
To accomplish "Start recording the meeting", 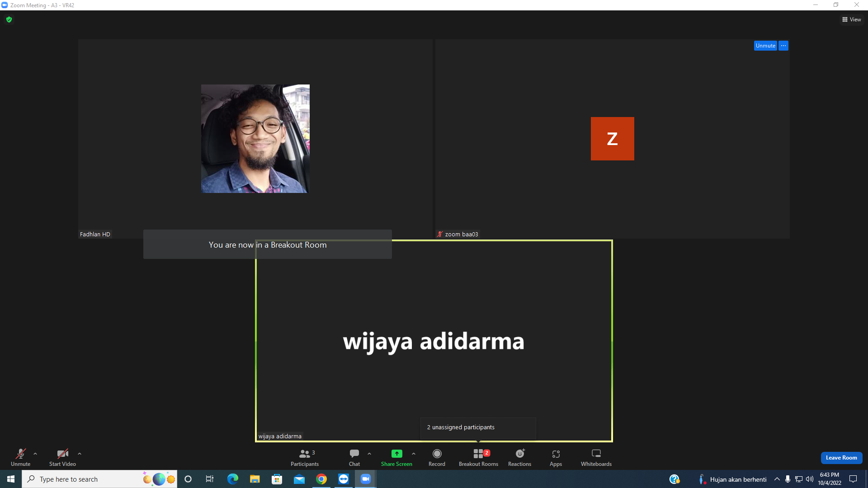I will [437, 457].
